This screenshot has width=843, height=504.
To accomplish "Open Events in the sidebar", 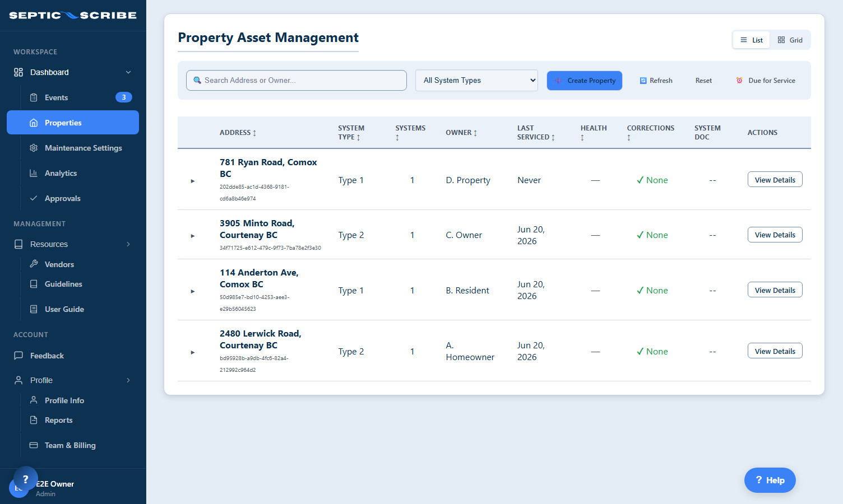I will click(x=73, y=97).
